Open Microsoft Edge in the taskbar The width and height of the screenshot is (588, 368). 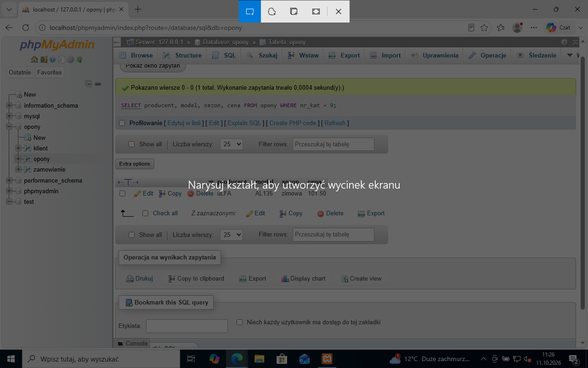(x=237, y=359)
